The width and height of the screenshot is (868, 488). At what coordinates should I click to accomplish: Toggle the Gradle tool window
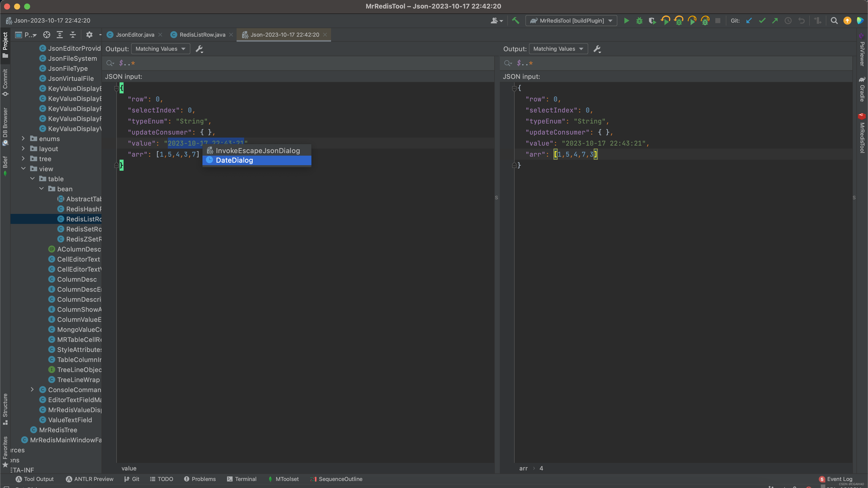pyautogui.click(x=862, y=89)
